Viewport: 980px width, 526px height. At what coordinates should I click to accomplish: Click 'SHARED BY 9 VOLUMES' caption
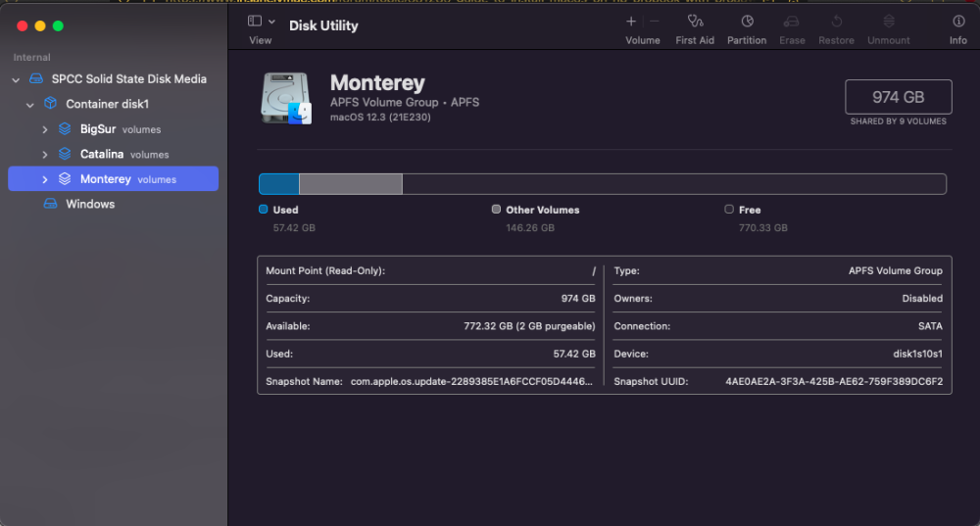point(898,121)
